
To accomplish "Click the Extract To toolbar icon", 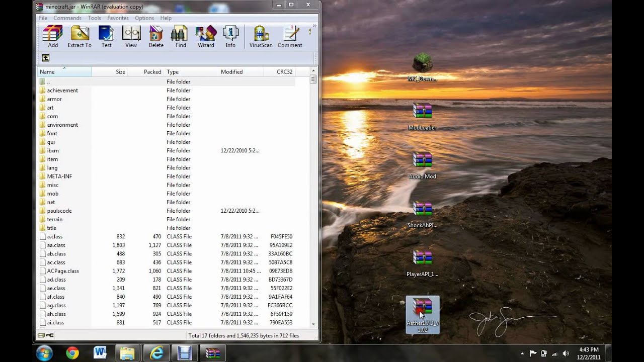I will (79, 36).
